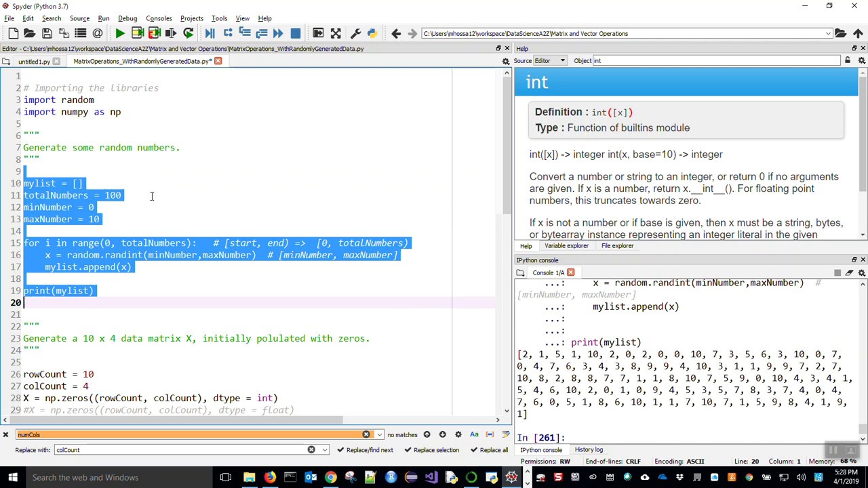Screen dimensions: 868x488
Task: Open the Run menu
Action: pyautogui.click(x=104, y=18)
